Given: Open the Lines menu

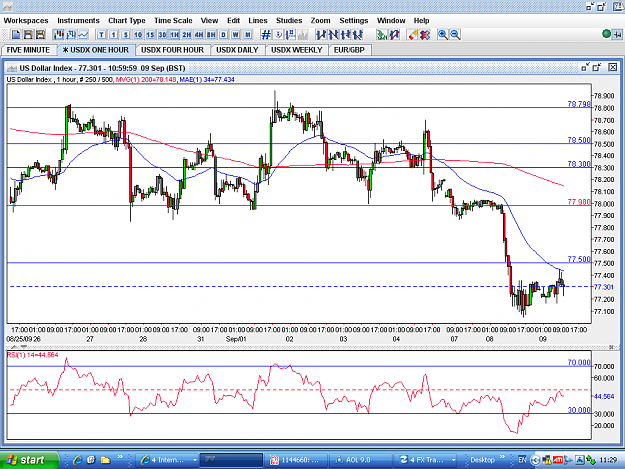Looking at the screenshot, I should click(258, 20).
